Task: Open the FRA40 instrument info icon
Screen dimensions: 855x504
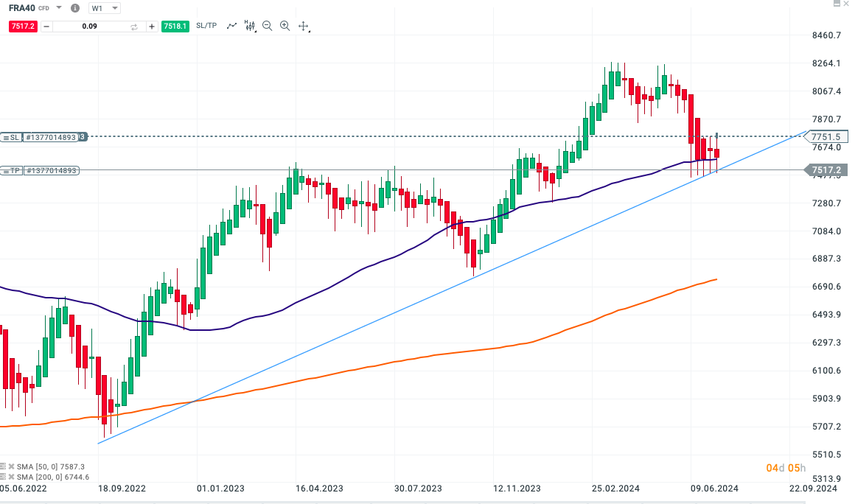Action: pos(75,8)
